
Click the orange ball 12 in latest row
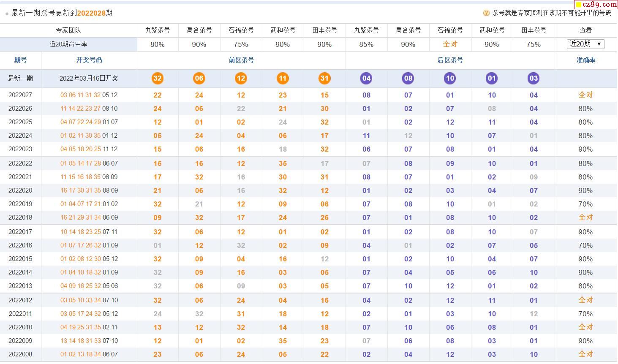point(241,78)
